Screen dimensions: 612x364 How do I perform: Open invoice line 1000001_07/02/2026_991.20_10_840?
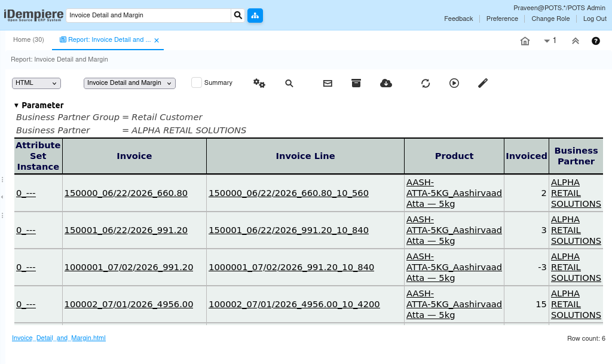pyautogui.click(x=291, y=267)
